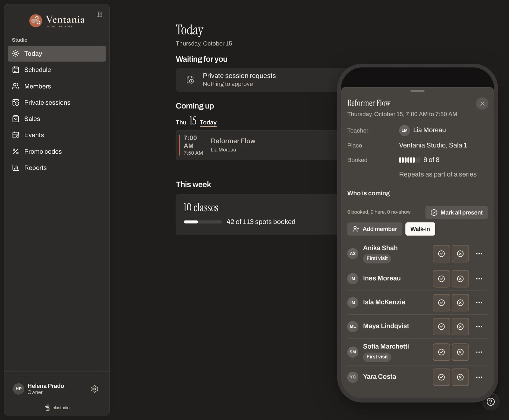Open more options for Isla McKenzie
The width and height of the screenshot is (509, 420).
(x=479, y=303)
